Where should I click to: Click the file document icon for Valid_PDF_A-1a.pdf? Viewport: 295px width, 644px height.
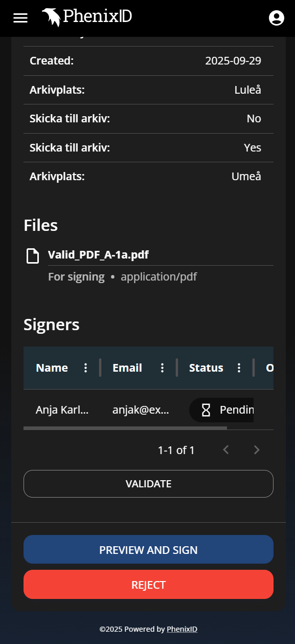coord(33,255)
